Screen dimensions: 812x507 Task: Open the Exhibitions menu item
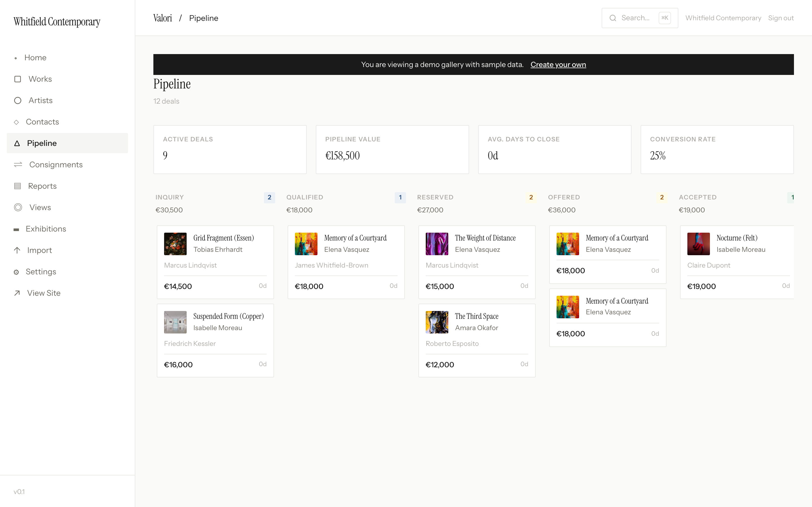coord(46,229)
